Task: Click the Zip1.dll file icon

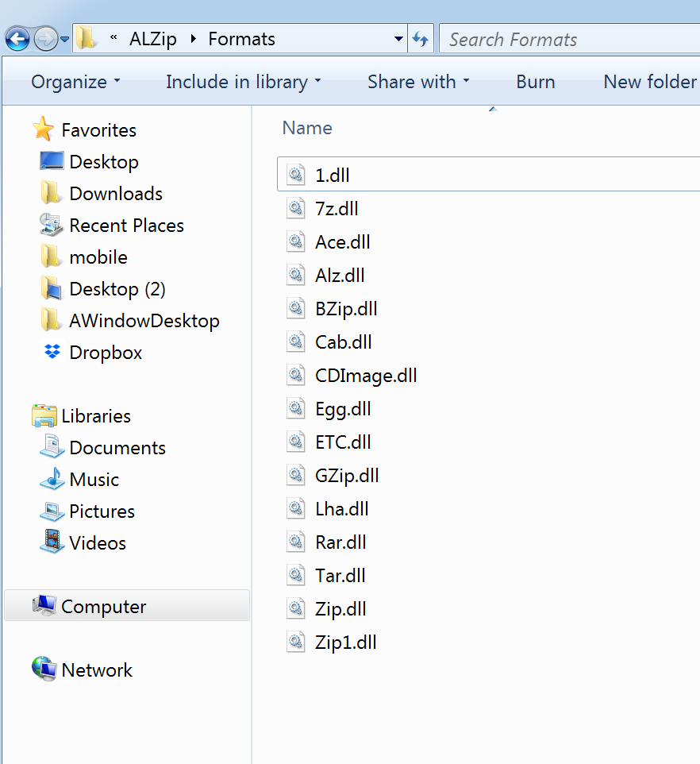Action: [x=295, y=642]
